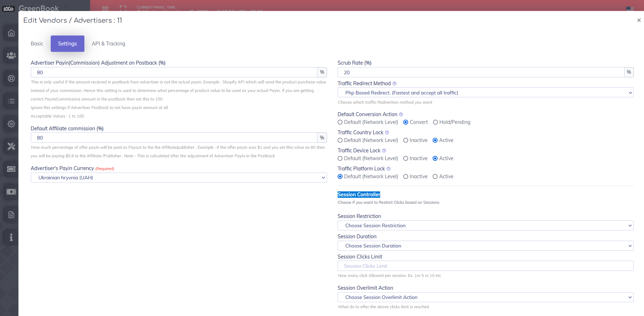Open the Choose Session Duration dropdown

pos(485,246)
